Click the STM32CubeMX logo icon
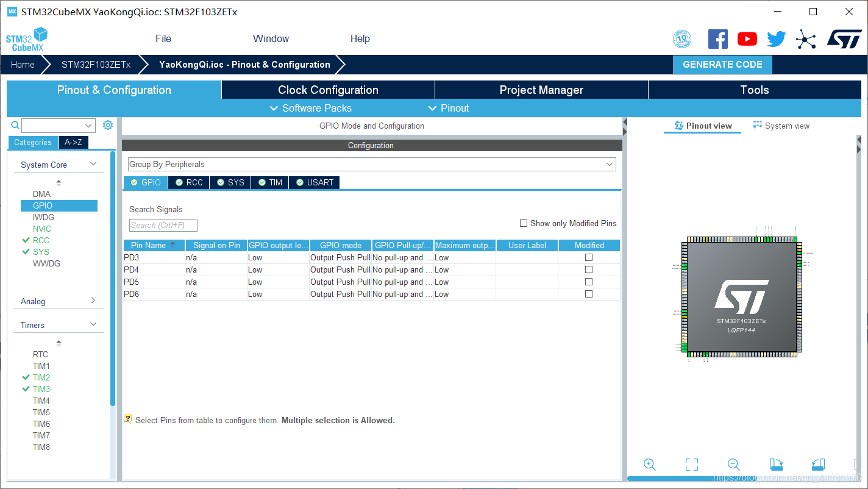The height and width of the screenshot is (489, 868). pyautogui.click(x=27, y=39)
